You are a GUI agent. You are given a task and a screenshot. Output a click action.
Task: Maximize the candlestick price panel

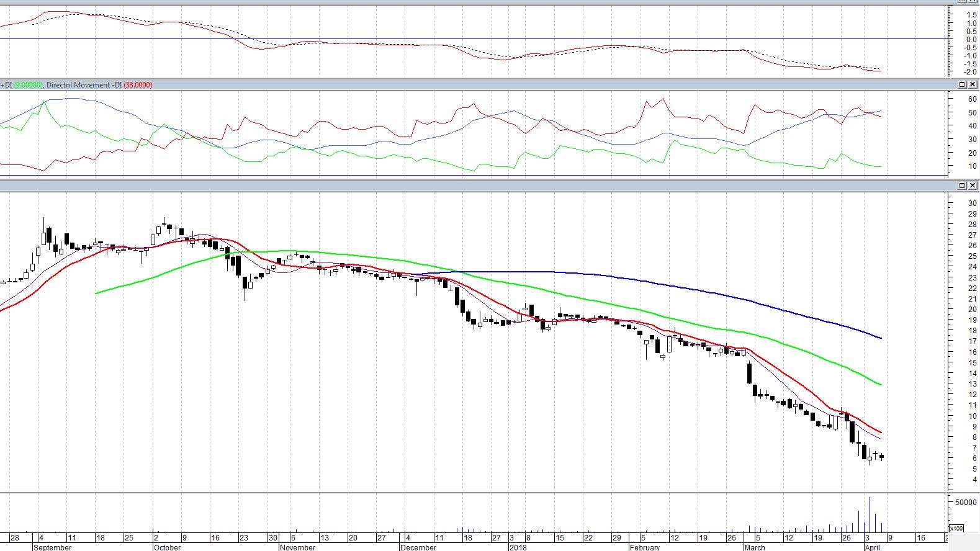963,186
